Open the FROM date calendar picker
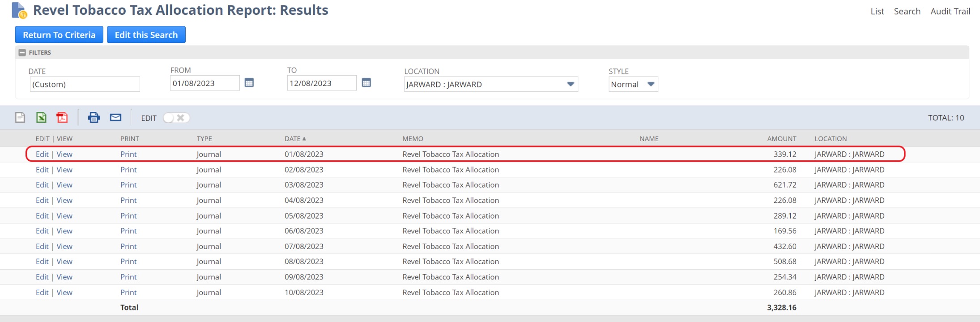 249,83
